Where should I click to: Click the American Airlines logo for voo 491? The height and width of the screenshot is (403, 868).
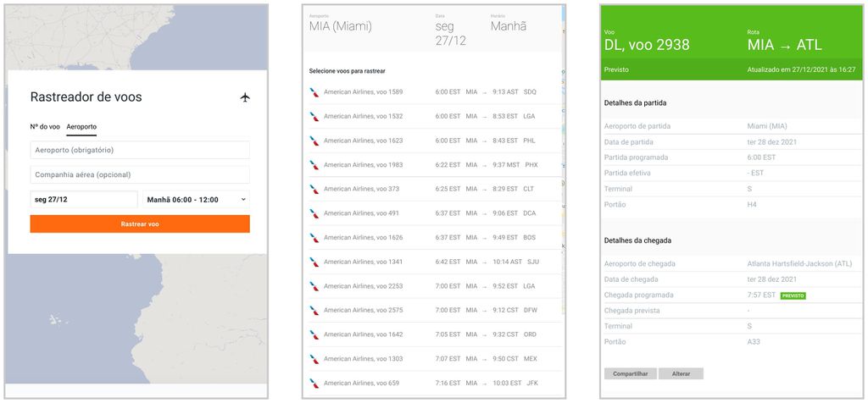click(x=314, y=213)
